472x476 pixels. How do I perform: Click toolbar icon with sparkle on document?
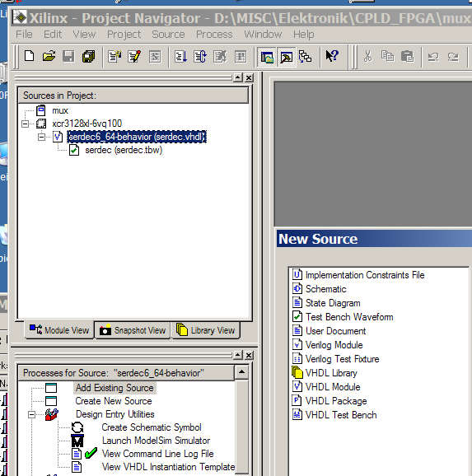tap(114, 57)
